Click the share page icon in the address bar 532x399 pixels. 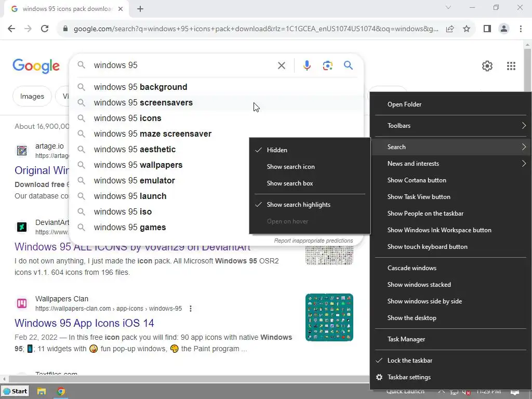click(450, 29)
